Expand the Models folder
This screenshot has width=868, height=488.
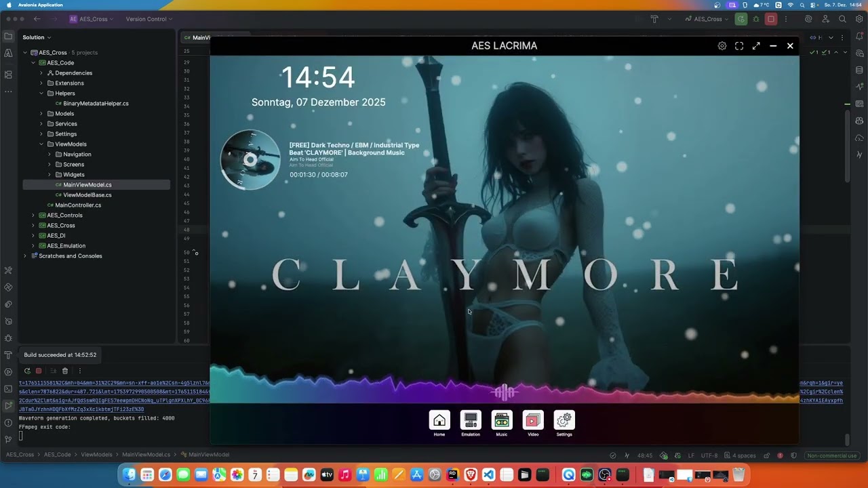coord(41,114)
